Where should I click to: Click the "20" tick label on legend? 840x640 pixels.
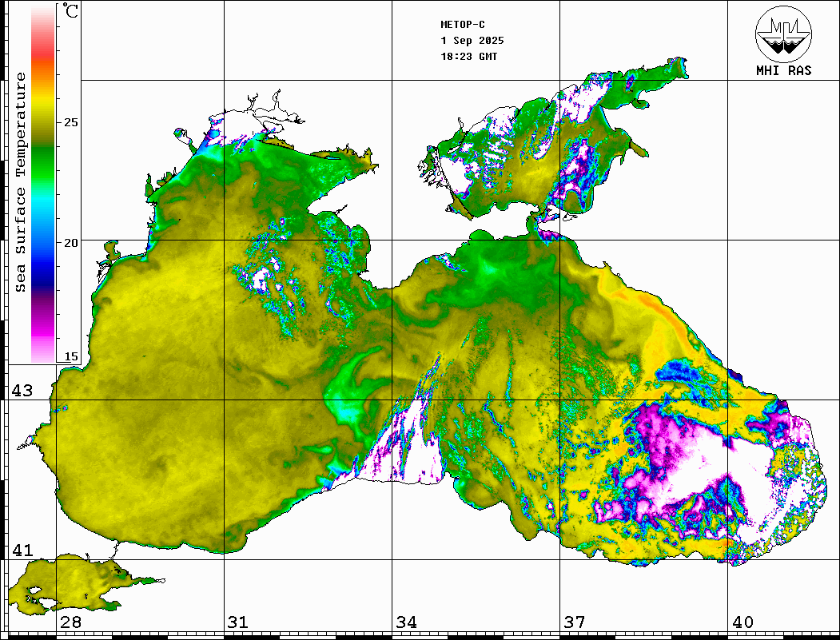pyautogui.click(x=70, y=243)
